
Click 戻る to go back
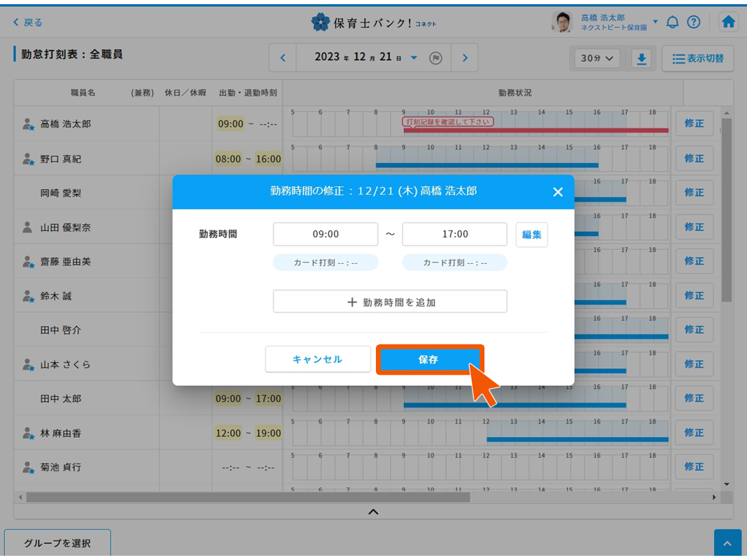pyautogui.click(x=28, y=22)
